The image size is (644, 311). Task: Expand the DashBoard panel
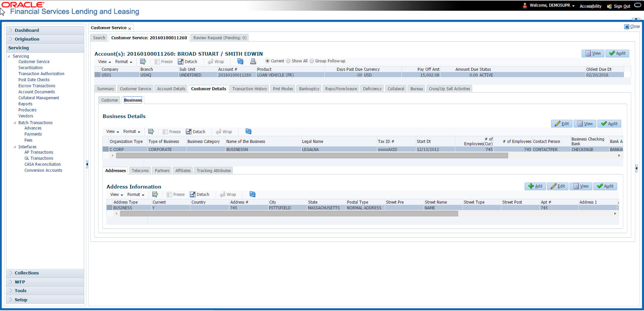coord(11,30)
